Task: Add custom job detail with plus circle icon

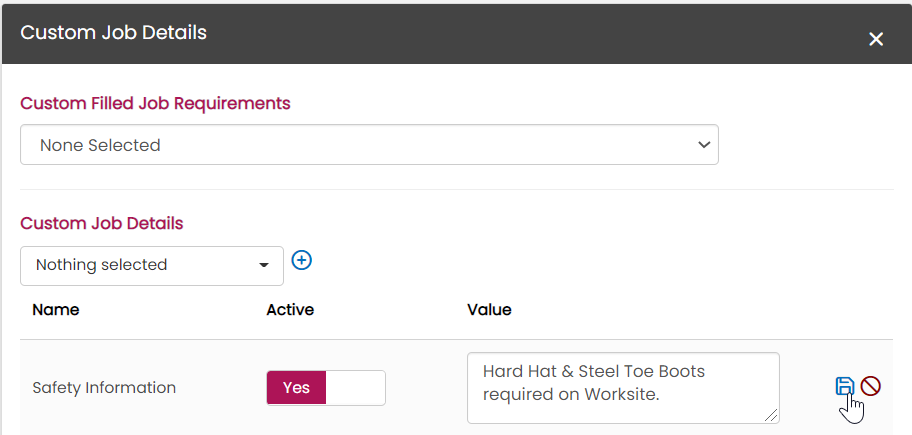Action: [x=301, y=260]
